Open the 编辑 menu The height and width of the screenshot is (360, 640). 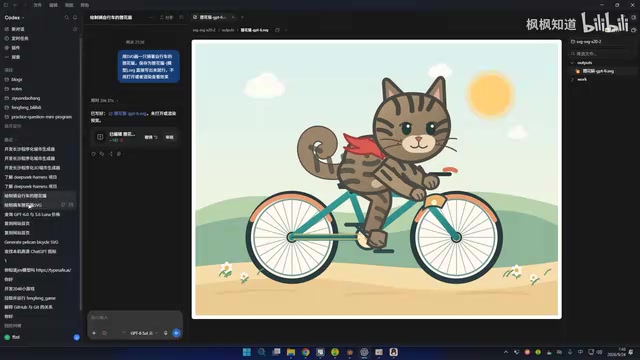coord(53,5)
